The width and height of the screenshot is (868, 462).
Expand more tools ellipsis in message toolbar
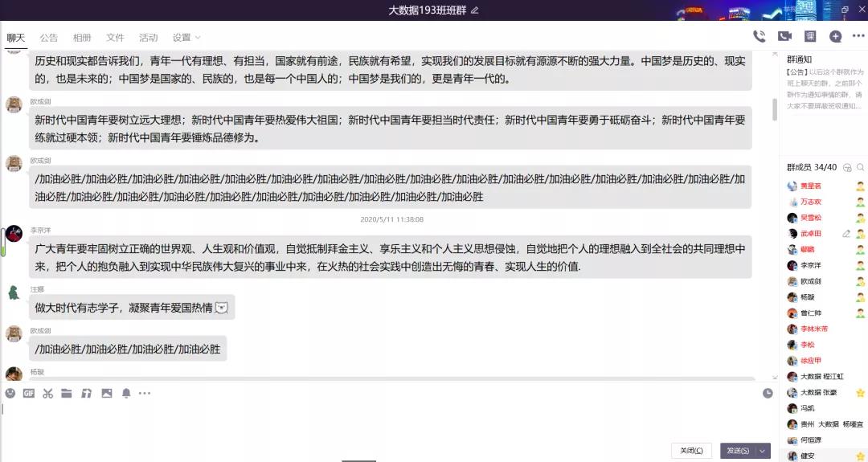click(145, 394)
